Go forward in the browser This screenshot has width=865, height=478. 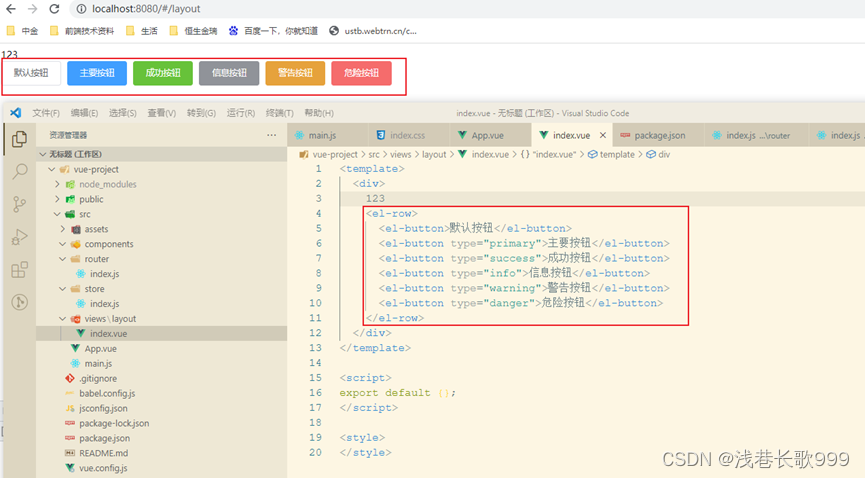point(33,9)
